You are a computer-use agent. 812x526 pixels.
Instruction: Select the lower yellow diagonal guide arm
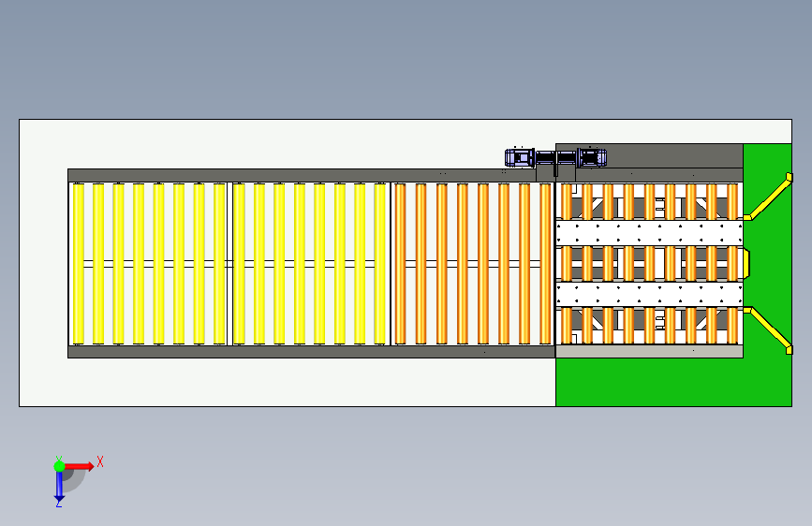pyautogui.click(x=769, y=330)
